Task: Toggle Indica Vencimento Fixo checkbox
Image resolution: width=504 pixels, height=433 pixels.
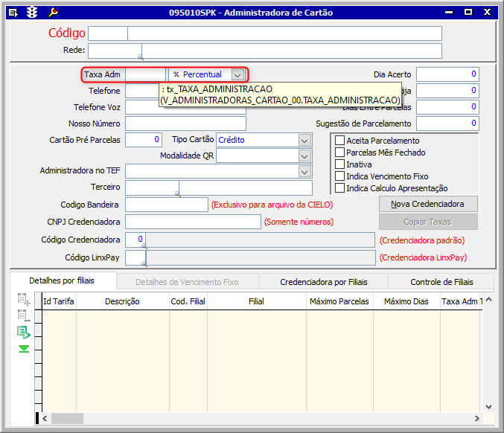Action: coord(339,176)
